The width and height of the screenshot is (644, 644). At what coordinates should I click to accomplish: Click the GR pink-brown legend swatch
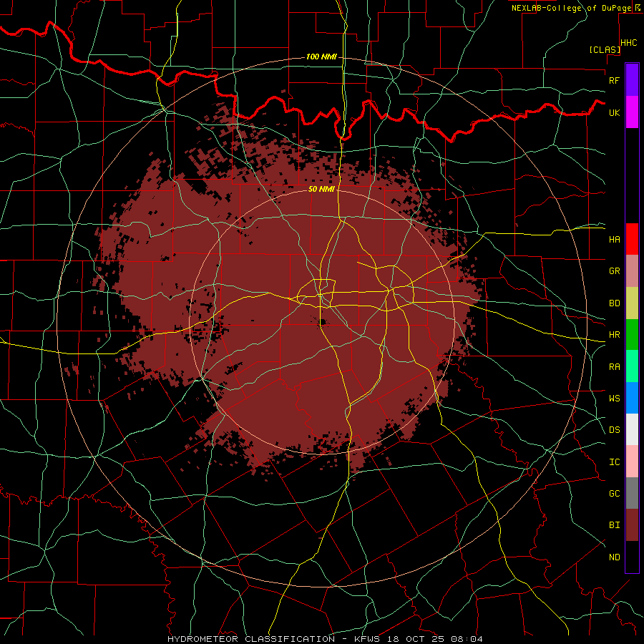[x=632, y=270]
